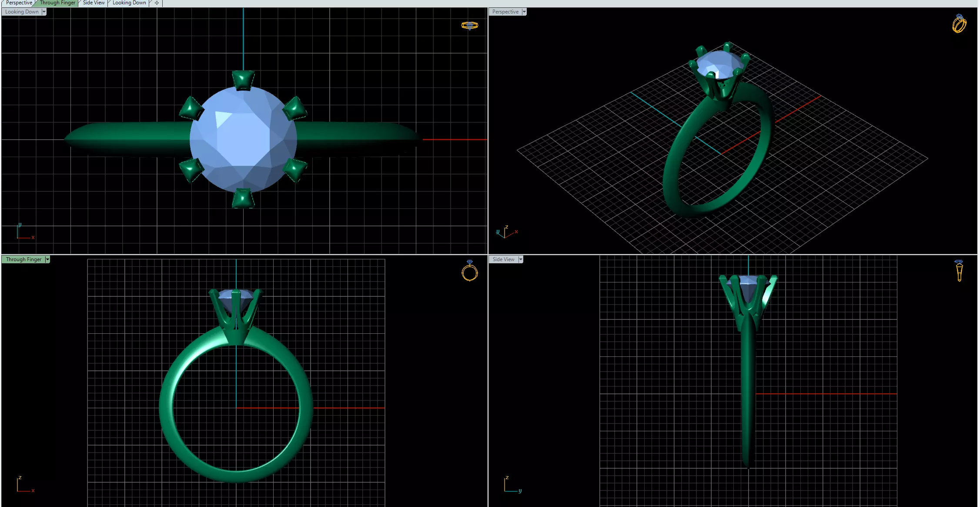Select the gemstone in Perspective viewport
This screenshot has width=980, height=507.
pos(720,64)
